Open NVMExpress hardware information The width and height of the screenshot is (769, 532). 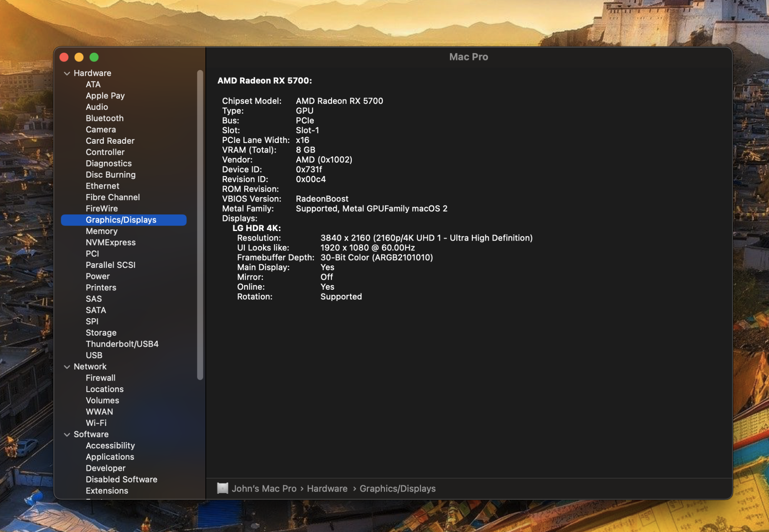110,242
